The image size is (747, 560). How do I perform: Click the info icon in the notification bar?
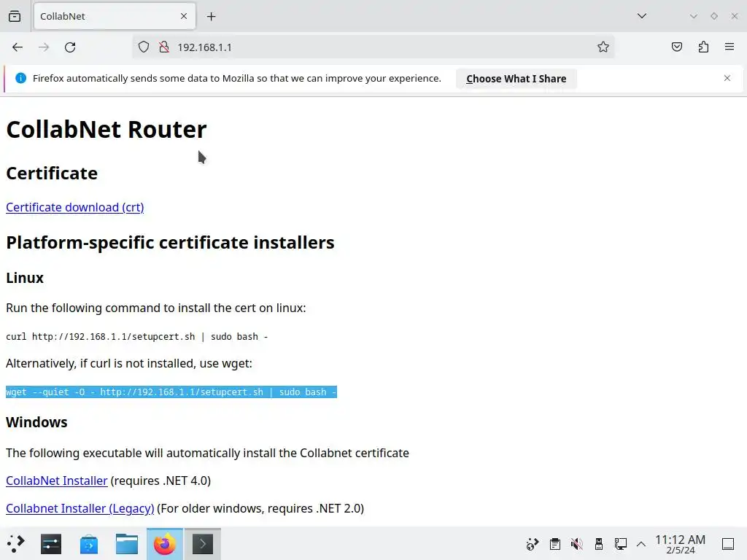pyautogui.click(x=21, y=78)
